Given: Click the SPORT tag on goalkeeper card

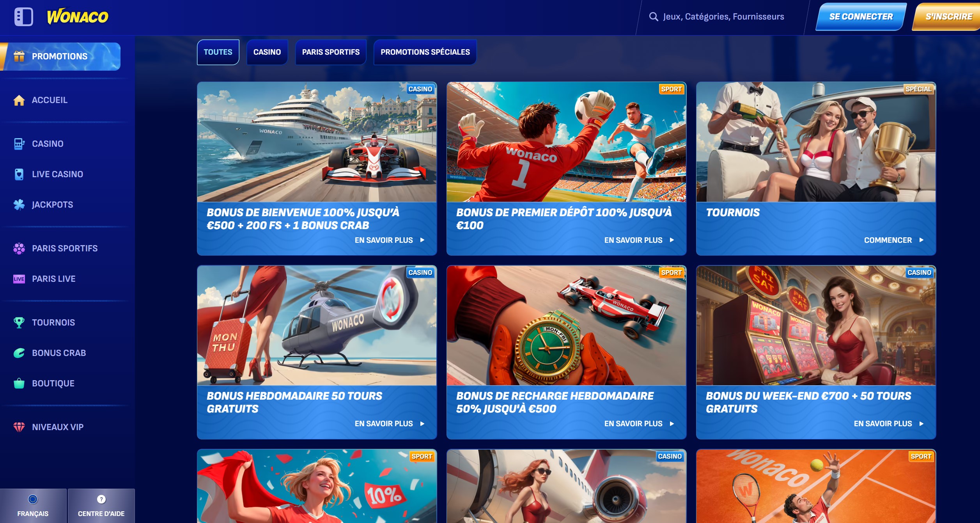Looking at the screenshot, I should click(672, 89).
